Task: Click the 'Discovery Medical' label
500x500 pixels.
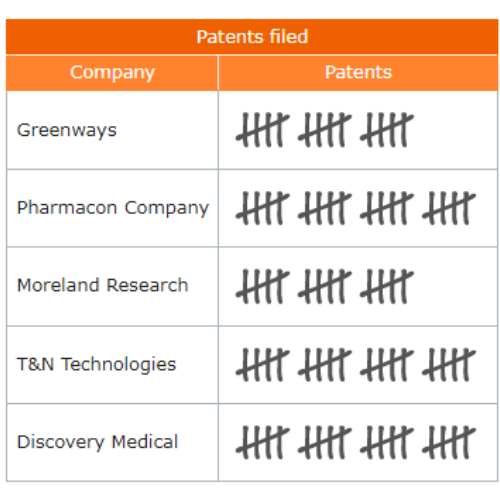Action: pos(98,442)
